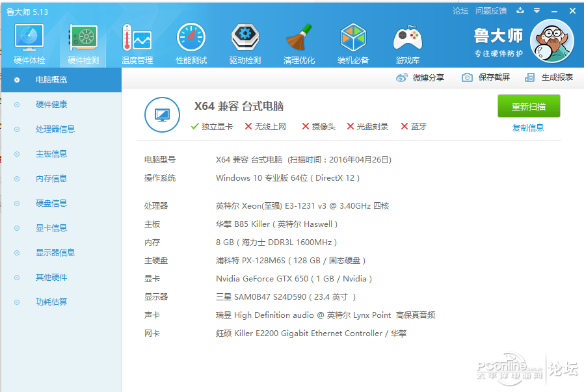The height and width of the screenshot is (392, 584).
Task: Minimize the 鲁大师 window
Action: [x=554, y=11]
